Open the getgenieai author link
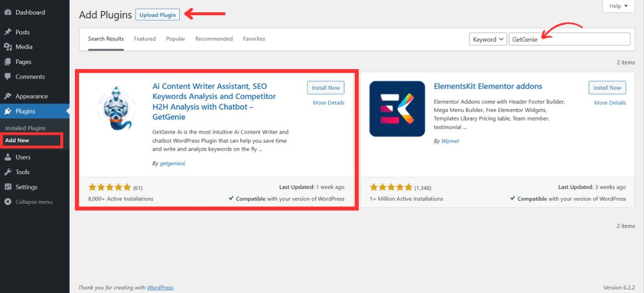 click(173, 163)
